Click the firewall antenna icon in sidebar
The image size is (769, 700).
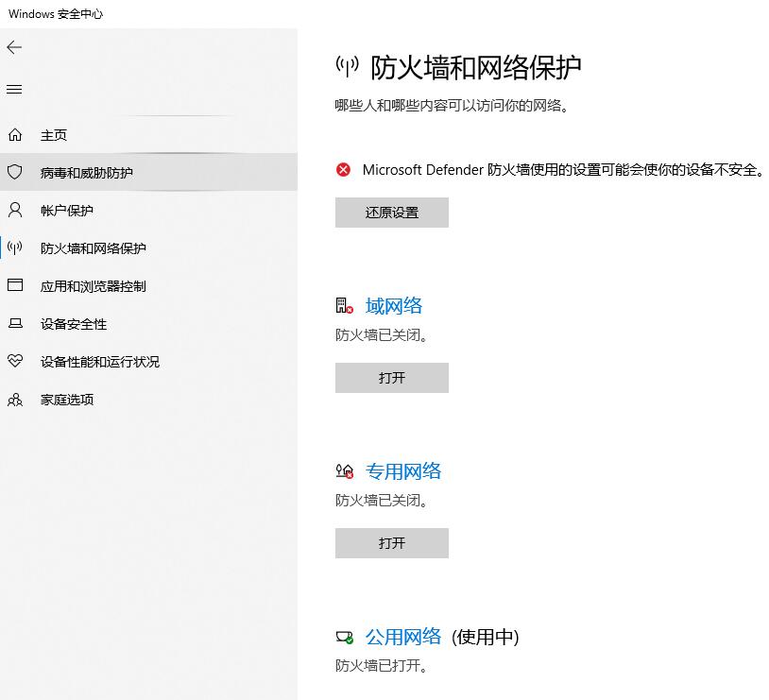[14, 248]
